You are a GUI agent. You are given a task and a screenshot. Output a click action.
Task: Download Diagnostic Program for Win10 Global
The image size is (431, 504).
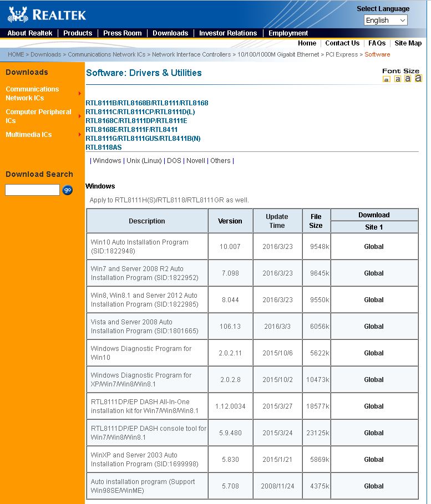[x=374, y=353]
